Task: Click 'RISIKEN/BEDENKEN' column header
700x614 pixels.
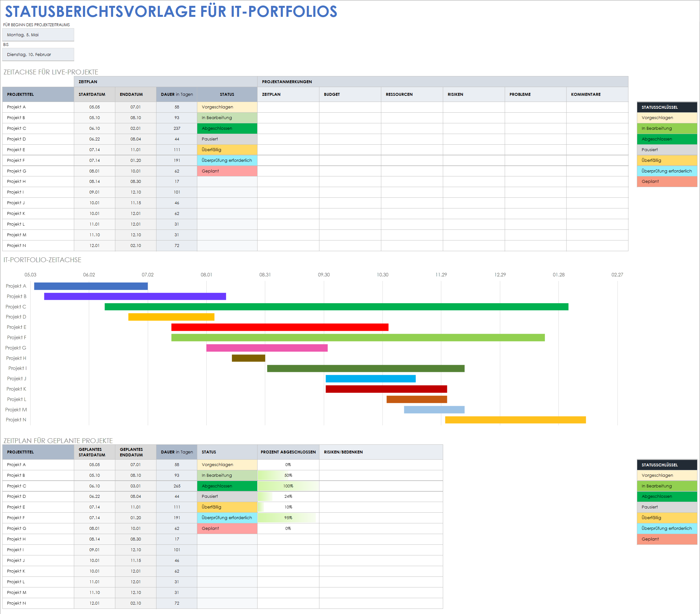Action: [x=381, y=452]
